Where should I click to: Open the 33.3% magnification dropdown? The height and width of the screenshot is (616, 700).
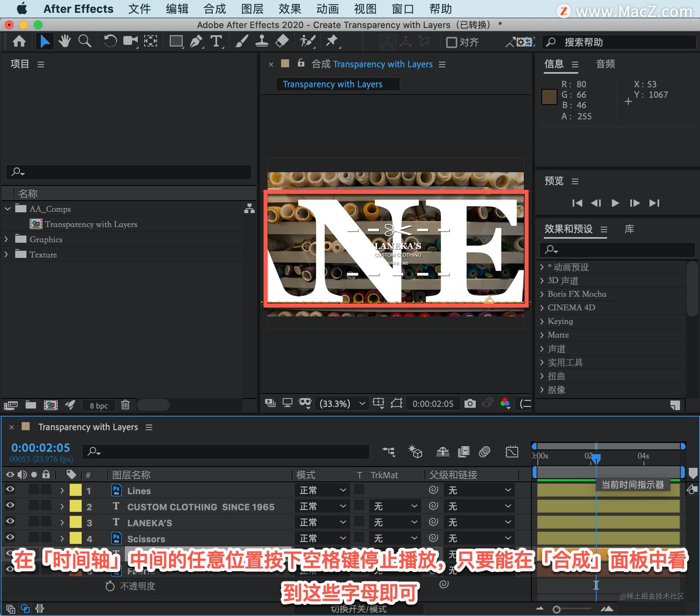(x=342, y=403)
